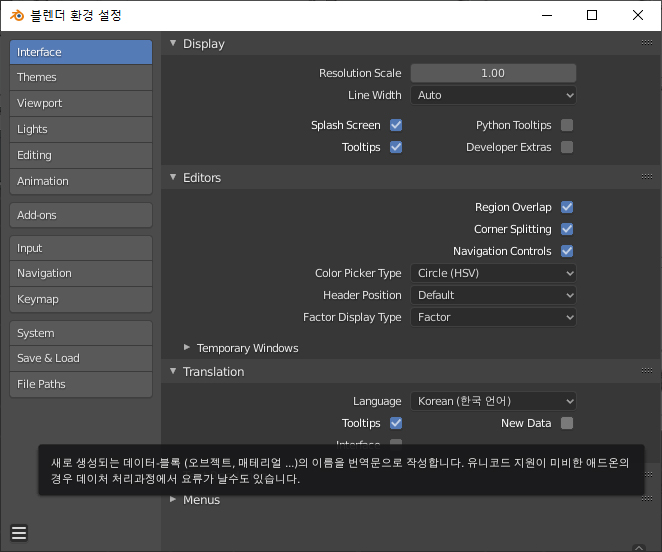Disable the Splash Screen checkbox
Image resolution: width=662 pixels, height=552 pixels.
(x=396, y=125)
